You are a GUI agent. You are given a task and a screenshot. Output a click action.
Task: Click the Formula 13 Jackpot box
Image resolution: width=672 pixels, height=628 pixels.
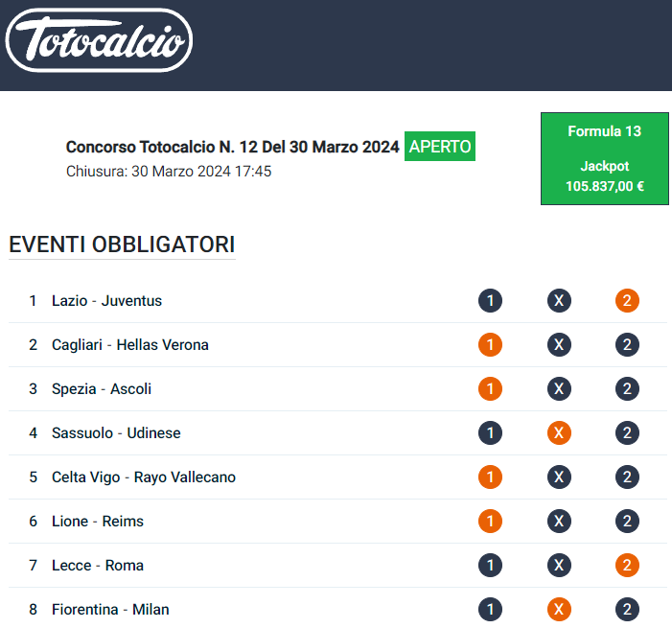click(604, 158)
